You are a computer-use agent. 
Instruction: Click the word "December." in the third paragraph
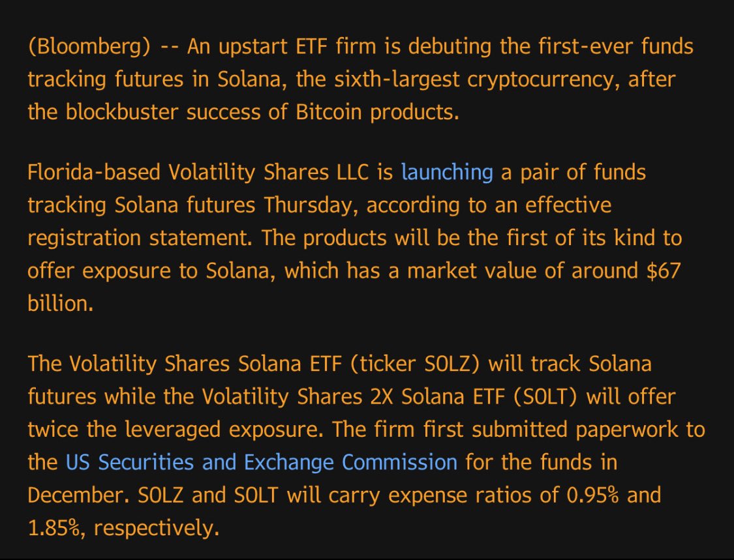tap(79, 495)
